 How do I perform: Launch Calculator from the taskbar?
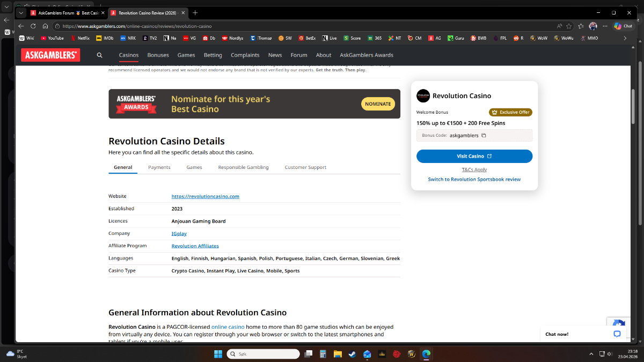pos(323,354)
